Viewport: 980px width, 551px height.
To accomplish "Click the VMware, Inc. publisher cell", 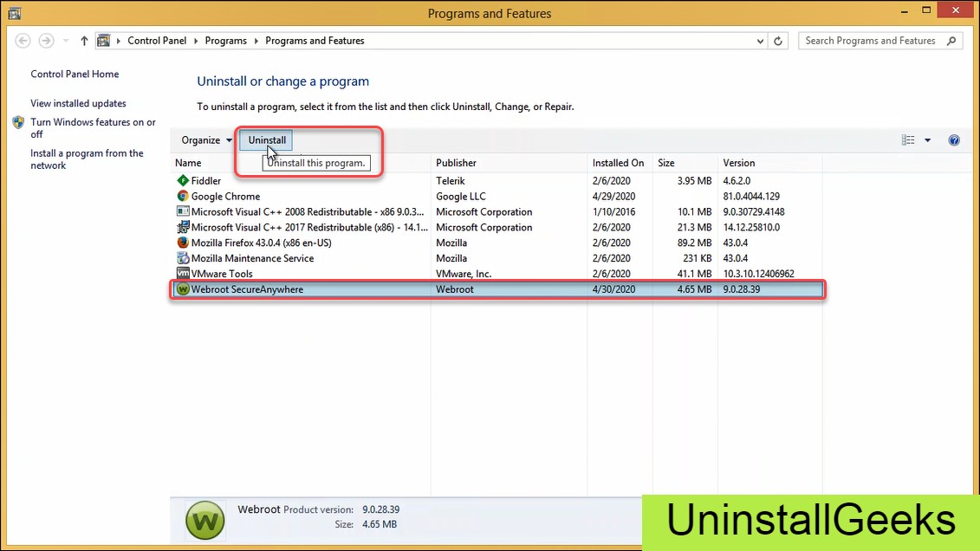I will tap(464, 274).
